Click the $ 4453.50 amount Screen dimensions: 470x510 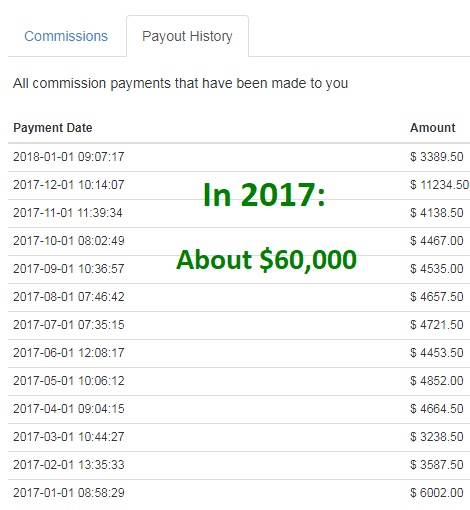click(x=437, y=353)
